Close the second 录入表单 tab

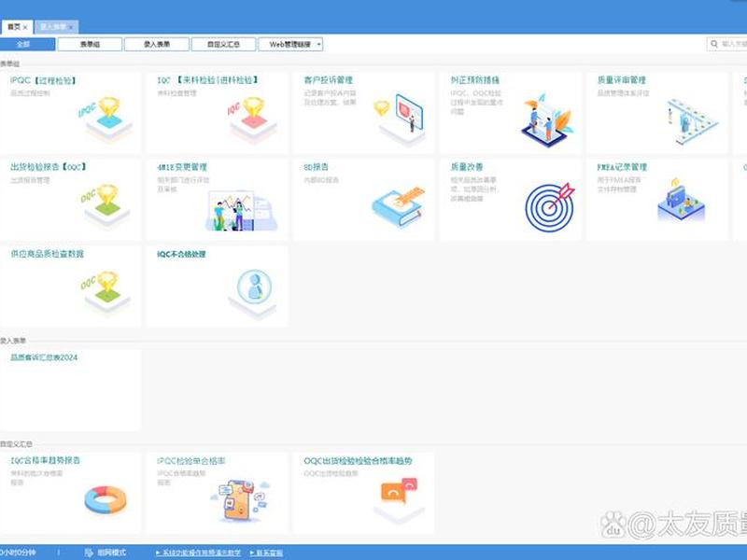[x=71, y=28]
